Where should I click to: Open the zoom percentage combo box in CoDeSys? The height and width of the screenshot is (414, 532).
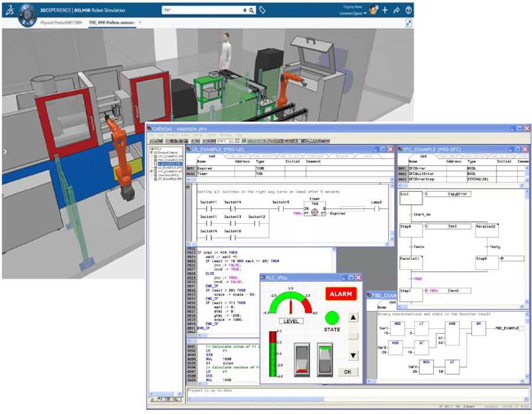pos(225,141)
